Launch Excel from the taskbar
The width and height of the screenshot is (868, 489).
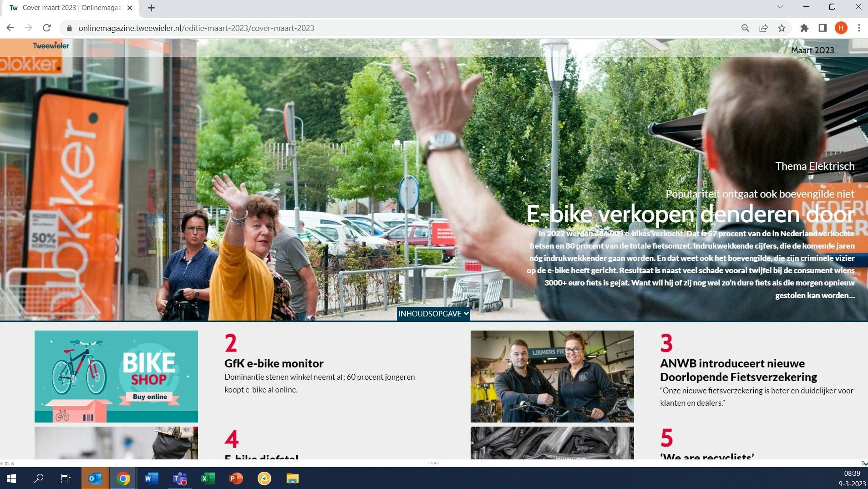pos(208,479)
